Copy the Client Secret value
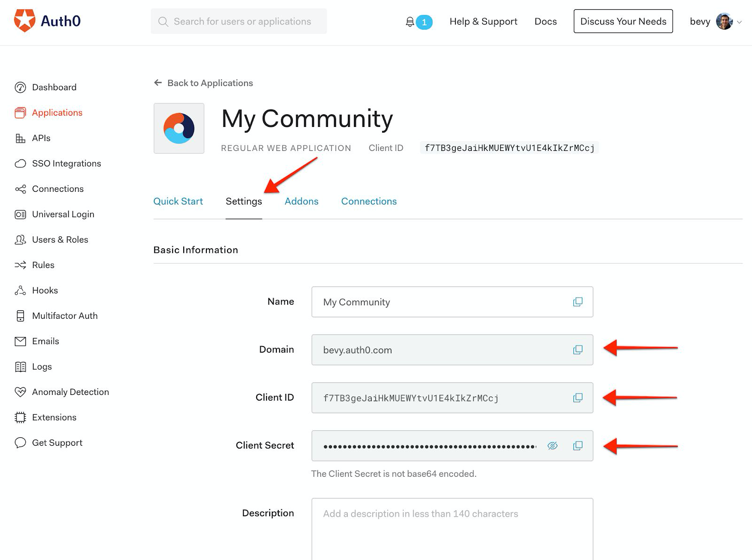The width and height of the screenshot is (752, 560). tap(578, 446)
